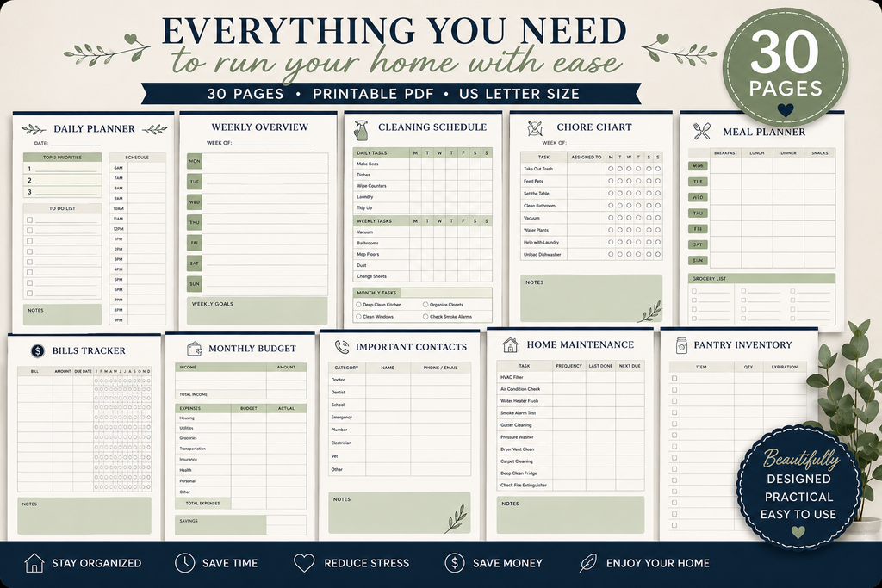Open the Weekly Overview page preview
This screenshot has width=882, height=588.
point(258,220)
